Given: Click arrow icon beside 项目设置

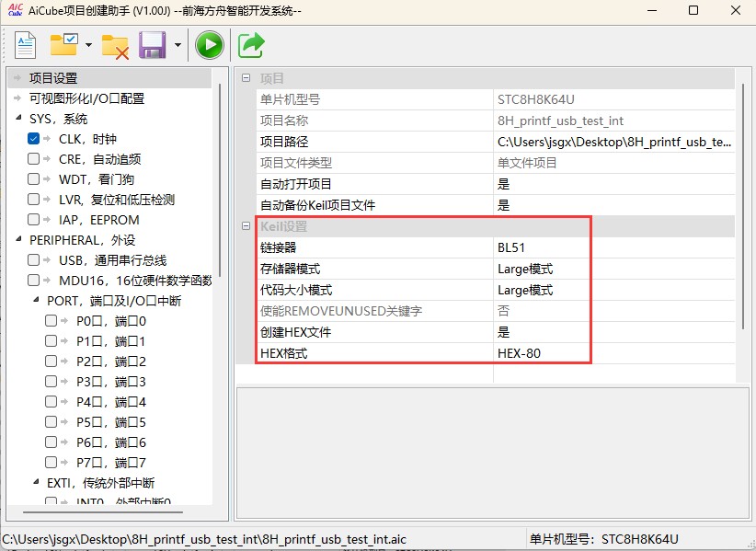Looking at the screenshot, I should point(17,77).
